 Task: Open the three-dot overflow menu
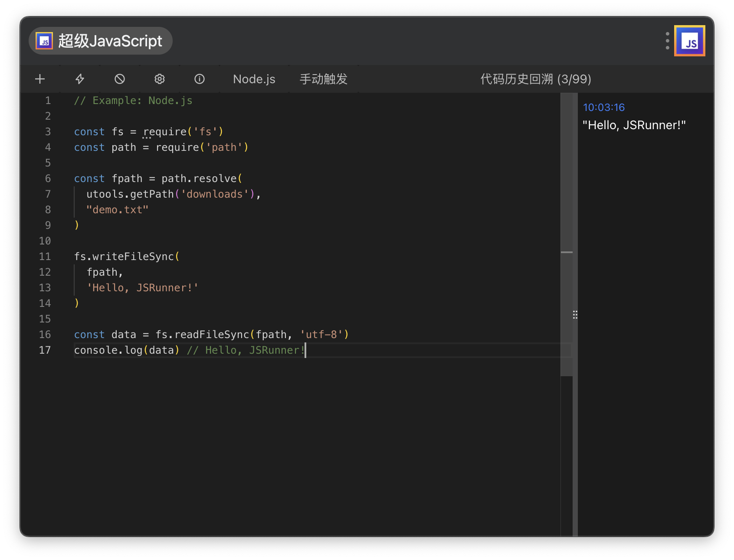(x=667, y=41)
